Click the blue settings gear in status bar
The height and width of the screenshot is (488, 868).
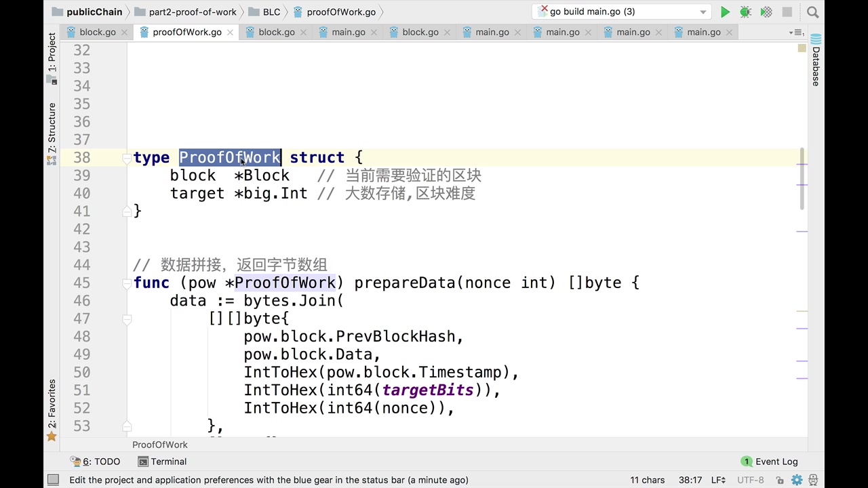pos(797,480)
